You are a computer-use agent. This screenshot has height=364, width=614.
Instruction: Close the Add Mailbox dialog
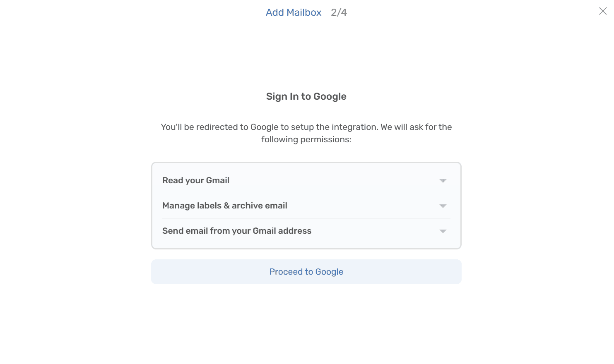(x=603, y=11)
